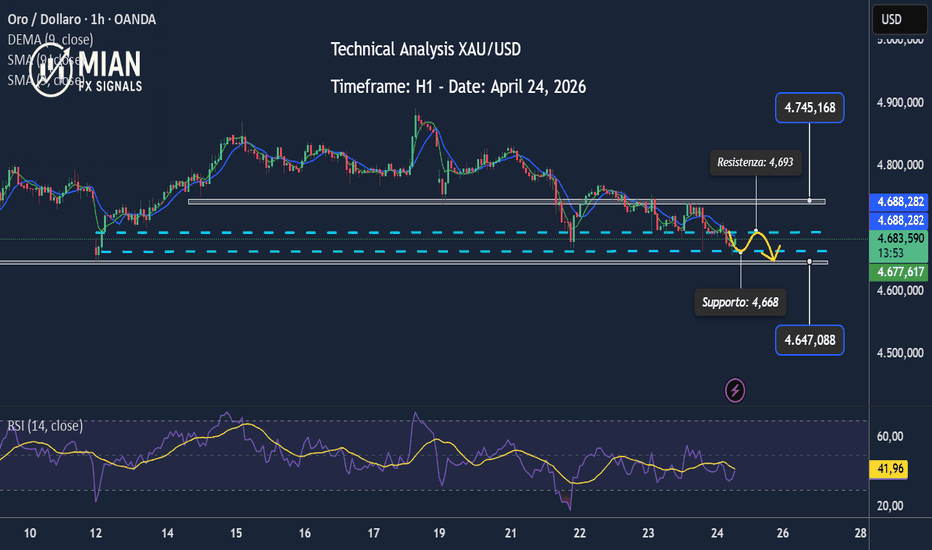Click the upper blue 4.688,282 price label
The width and height of the screenshot is (932, 550).
pos(900,202)
